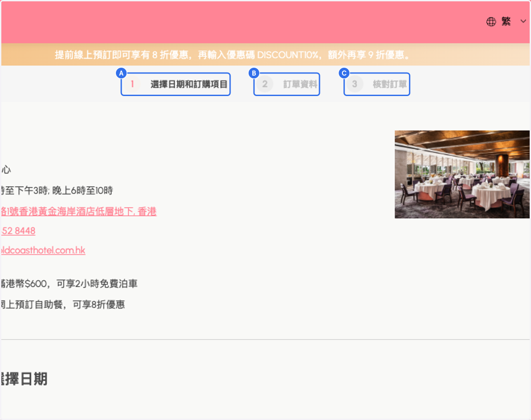Image resolution: width=531 pixels, height=420 pixels.
Task: Click the DISCOUNT10% promo banner text
Action: point(234,55)
